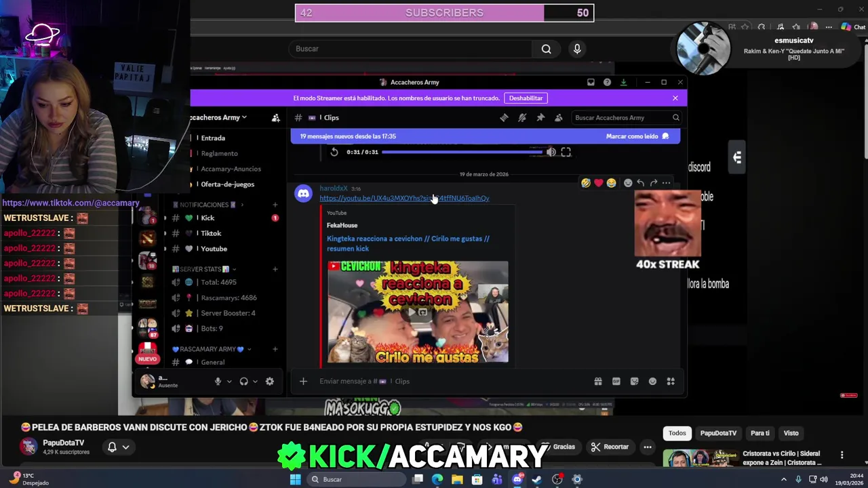Seek on the clip progress bar
The width and height of the screenshot is (868, 488).
[462, 152]
